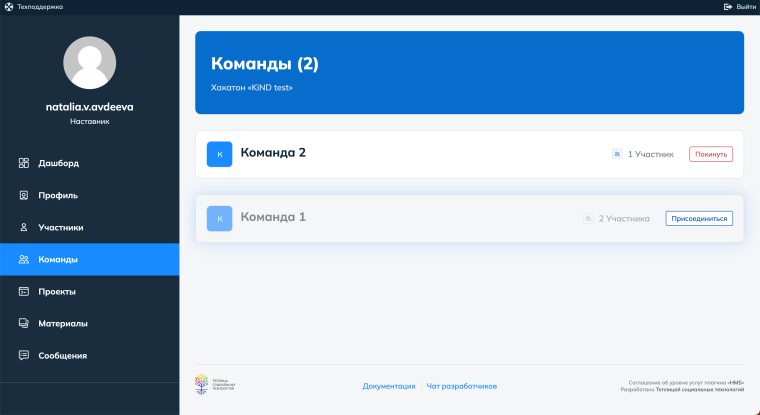
Task: Click the Команда 2 blue avatar badge
Action: pos(219,154)
